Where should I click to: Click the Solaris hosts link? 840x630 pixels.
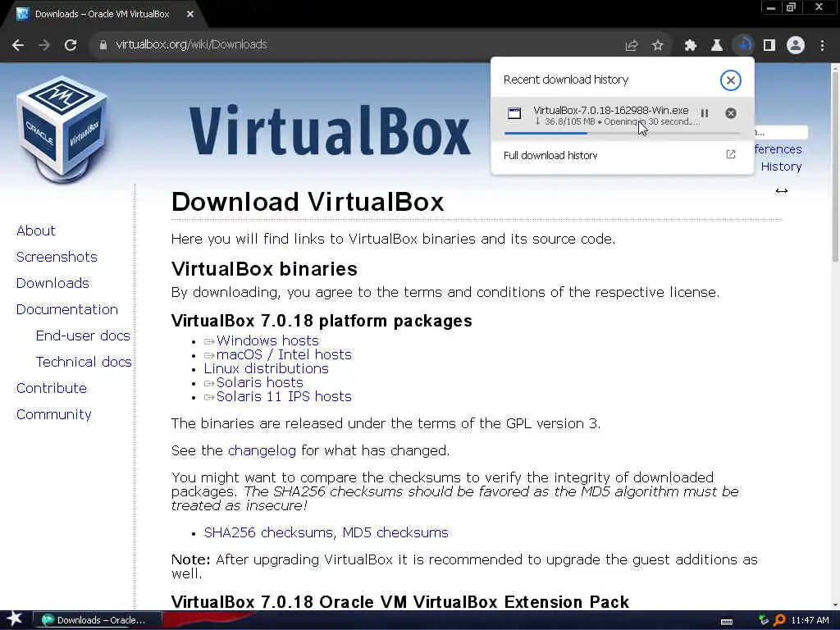260,382
